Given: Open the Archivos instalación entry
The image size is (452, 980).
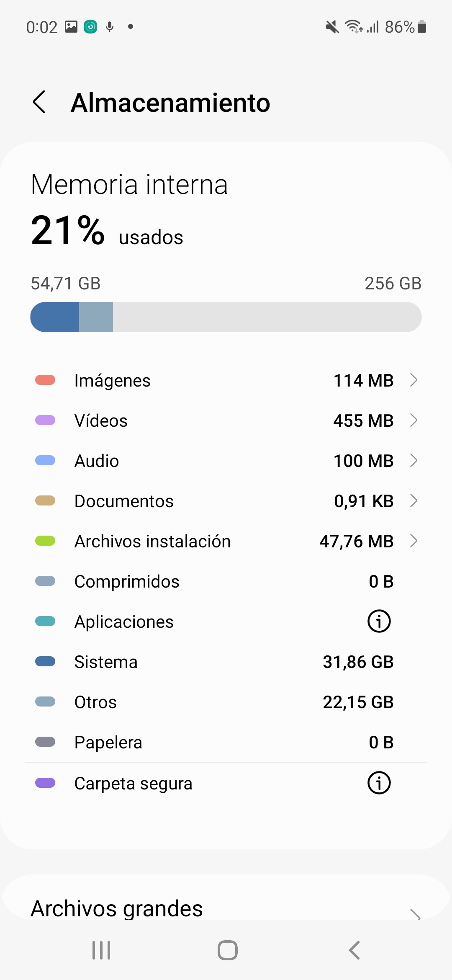Looking at the screenshot, I should click(226, 541).
